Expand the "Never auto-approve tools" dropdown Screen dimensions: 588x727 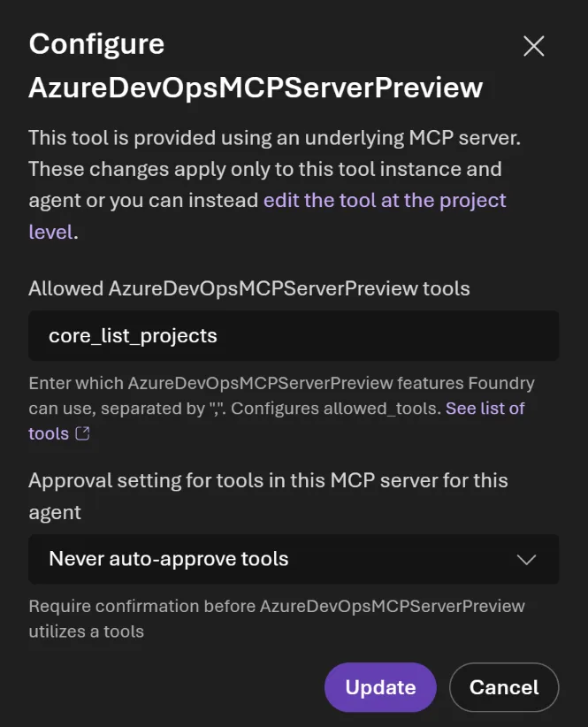(293, 559)
